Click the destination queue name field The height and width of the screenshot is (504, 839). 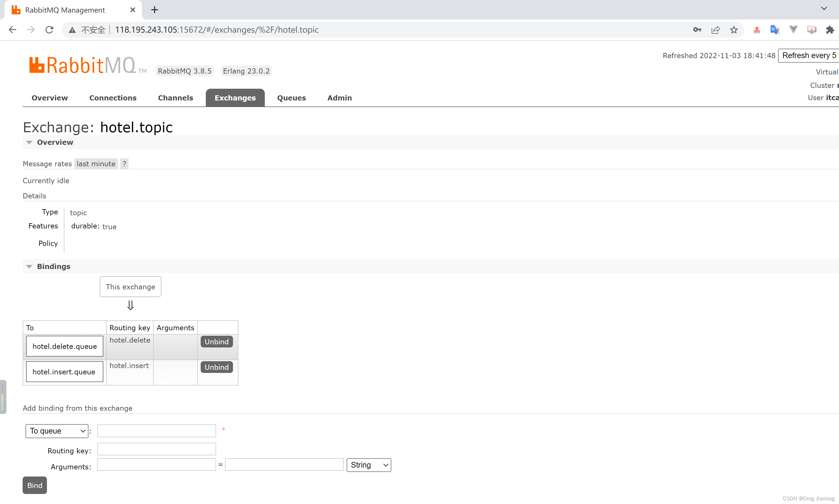click(157, 431)
